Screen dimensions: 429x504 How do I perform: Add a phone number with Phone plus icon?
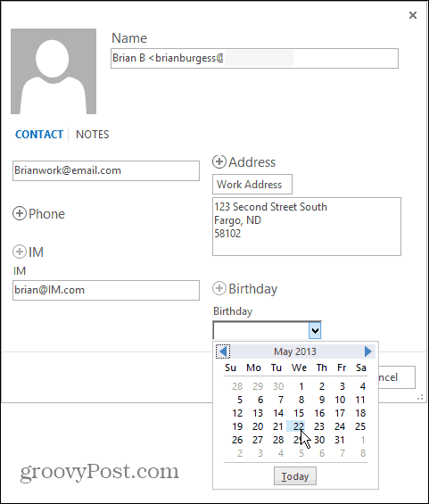20,213
